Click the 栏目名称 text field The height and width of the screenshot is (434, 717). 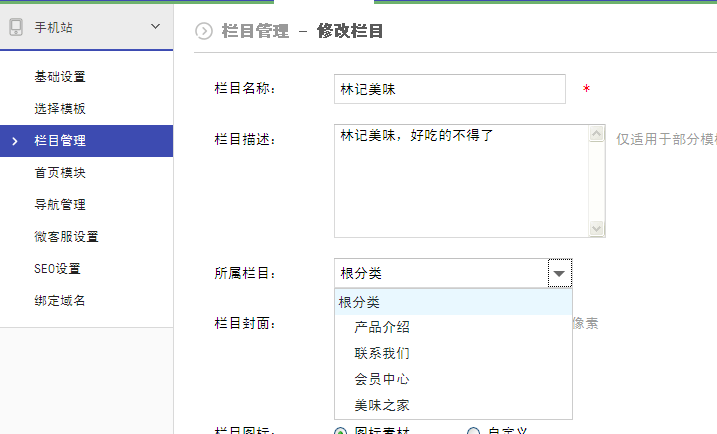tap(449, 89)
